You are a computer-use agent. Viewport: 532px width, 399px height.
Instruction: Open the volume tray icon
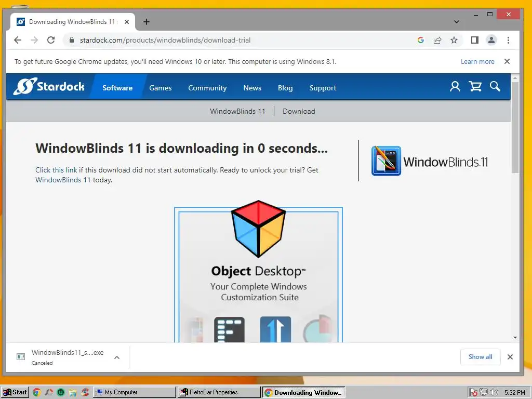(x=494, y=392)
